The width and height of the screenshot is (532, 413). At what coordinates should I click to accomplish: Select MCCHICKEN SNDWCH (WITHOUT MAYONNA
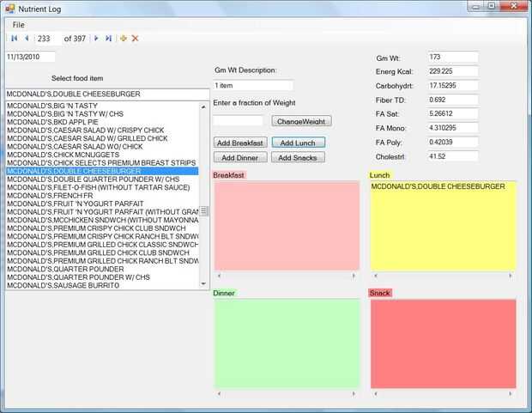click(x=102, y=220)
